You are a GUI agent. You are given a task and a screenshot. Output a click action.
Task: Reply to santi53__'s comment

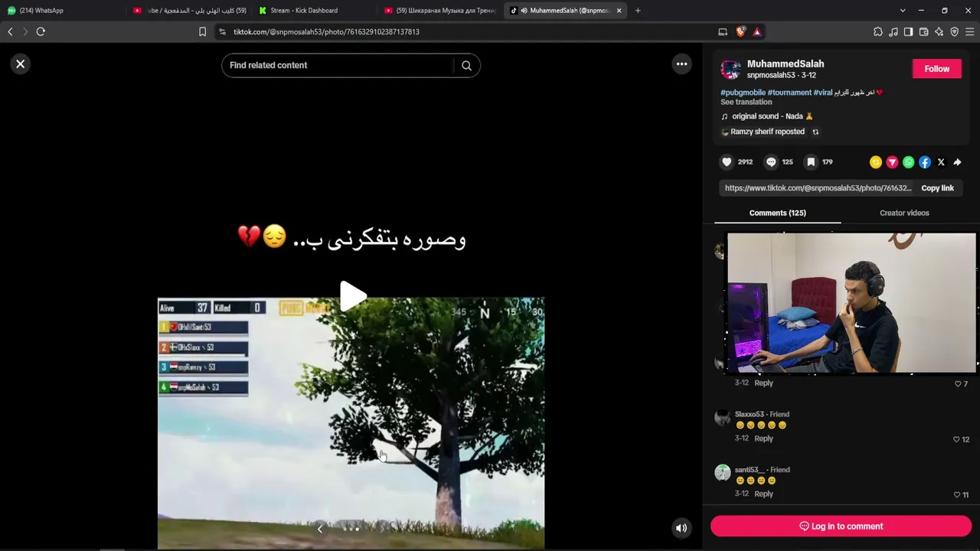pyautogui.click(x=763, y=494)
